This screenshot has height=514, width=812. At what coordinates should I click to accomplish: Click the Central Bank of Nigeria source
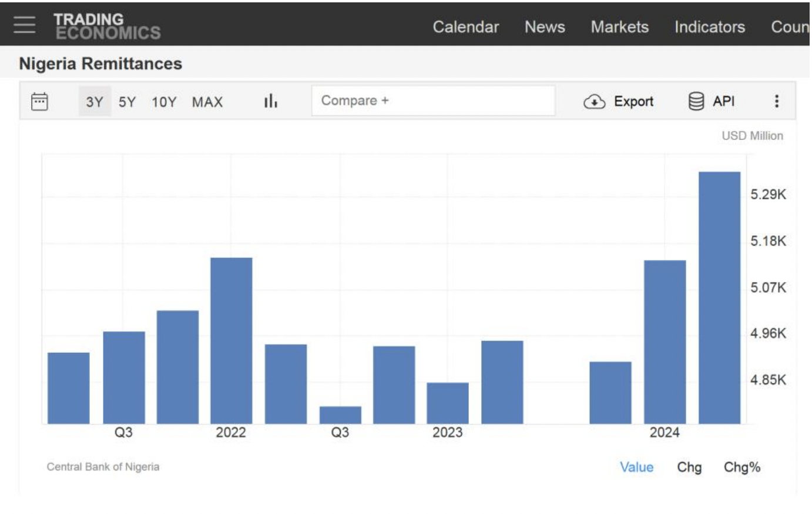(103, 466)
